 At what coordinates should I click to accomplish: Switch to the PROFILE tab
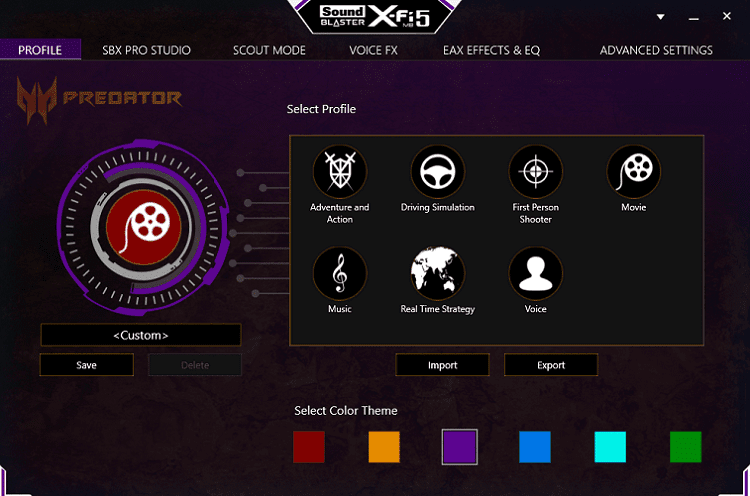[40, 50]
